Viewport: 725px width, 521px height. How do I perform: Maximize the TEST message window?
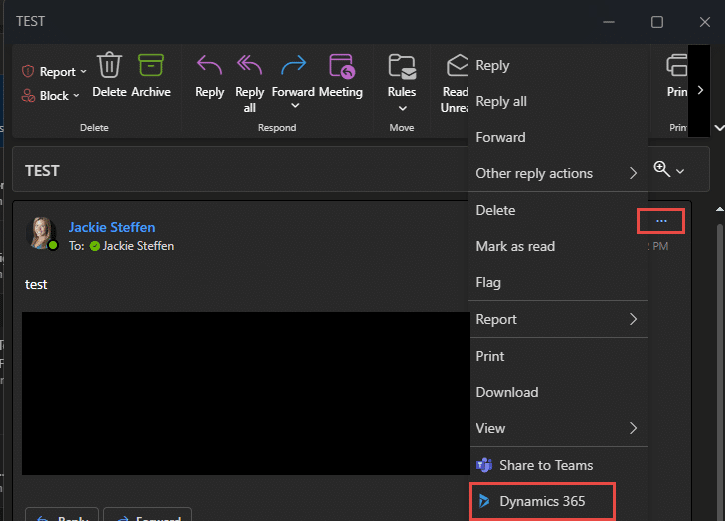(x=657, y=22)
